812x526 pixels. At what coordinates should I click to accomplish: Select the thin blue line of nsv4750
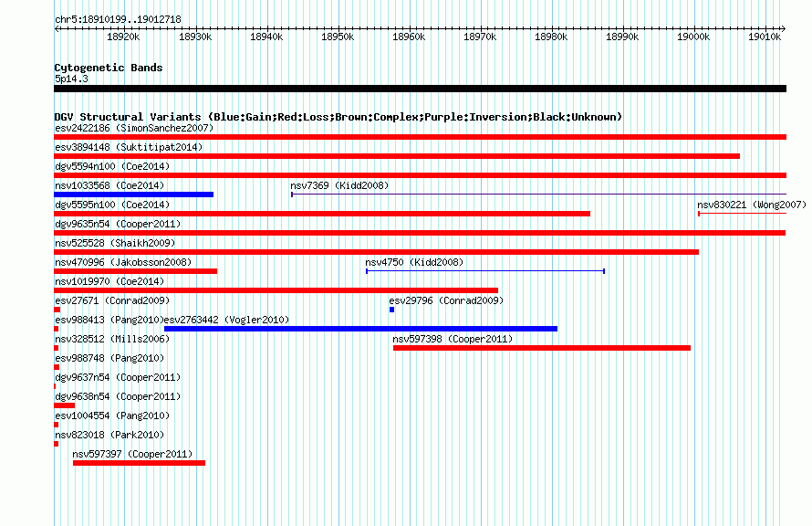(485, 271)
